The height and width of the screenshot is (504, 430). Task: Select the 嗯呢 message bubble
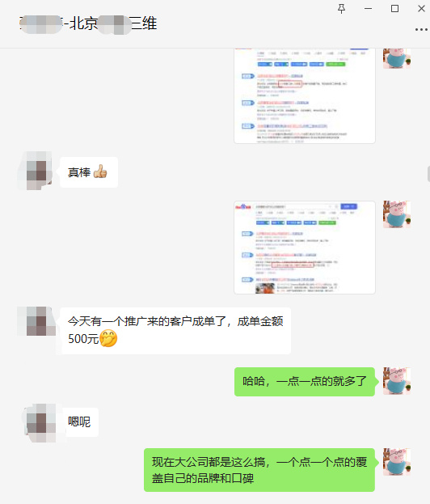(79, 422)
